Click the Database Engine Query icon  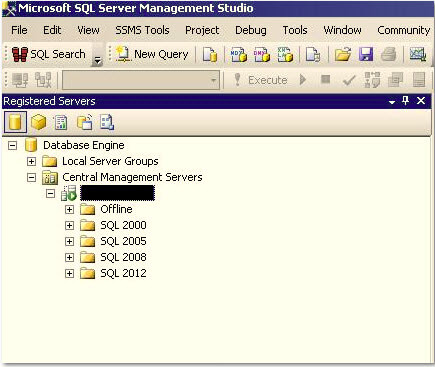pos(210,54)
